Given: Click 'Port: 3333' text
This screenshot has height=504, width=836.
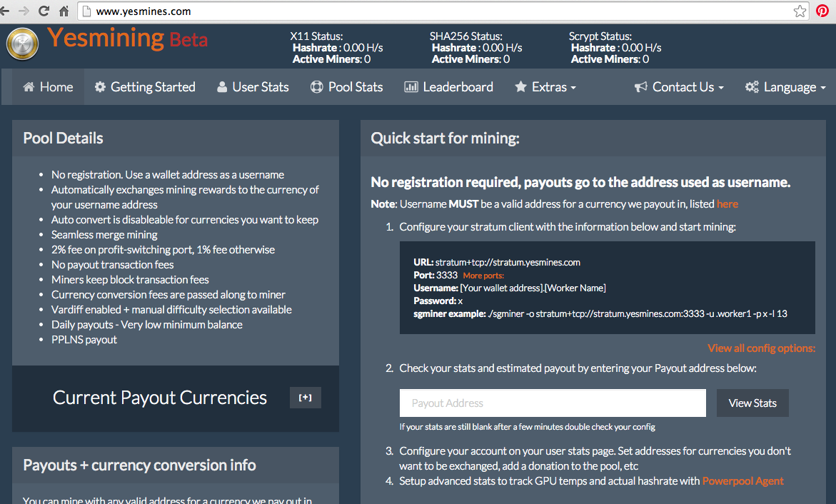Looking at the screenshot, I should [435, 275].
